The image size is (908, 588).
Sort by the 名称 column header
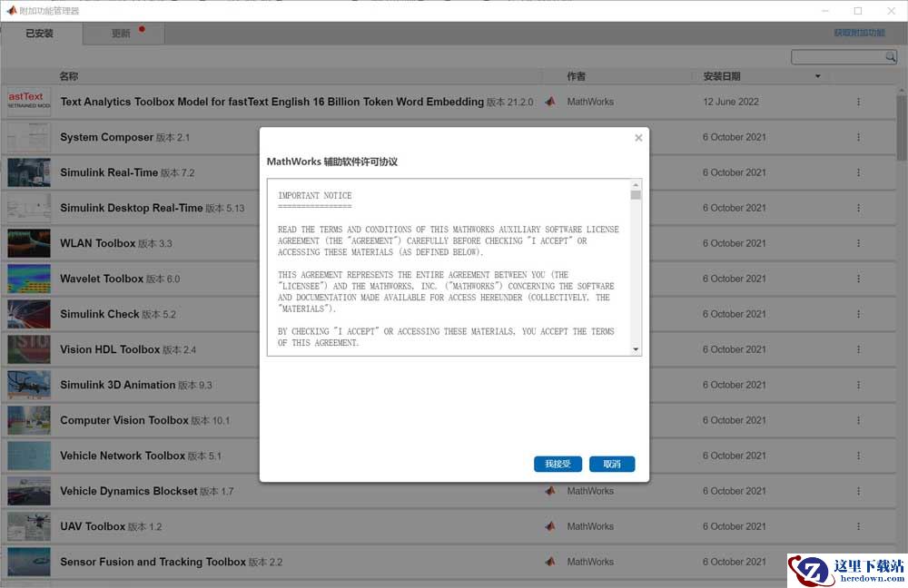68,76
